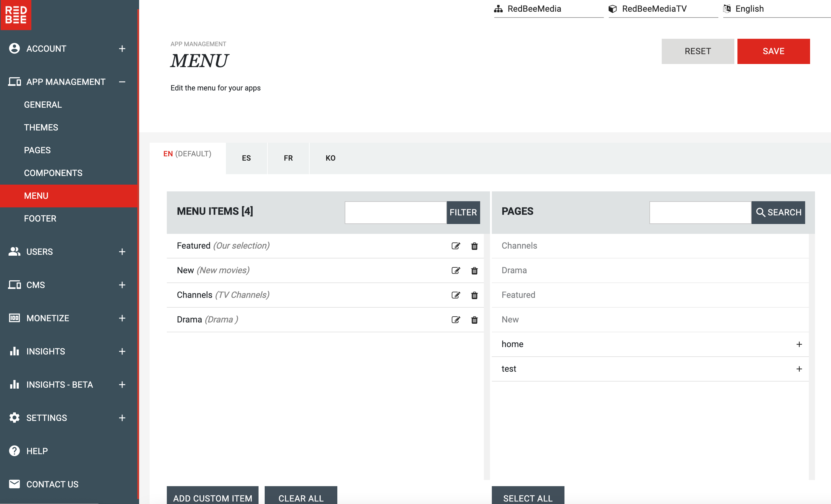Click the RESET button
Screen dimensions: 831x504
click(x=698, y=51)
